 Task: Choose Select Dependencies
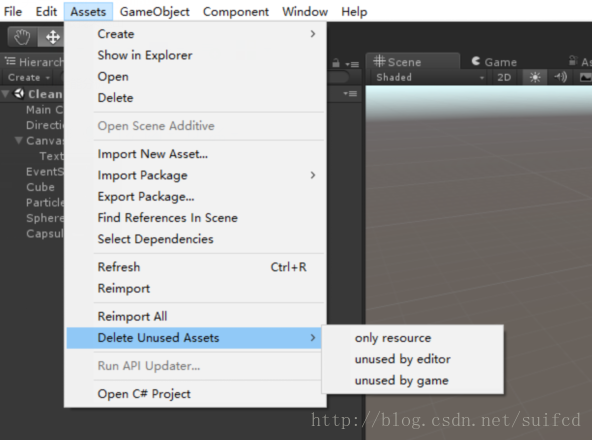pyautogui.click(x=195, y=239)
